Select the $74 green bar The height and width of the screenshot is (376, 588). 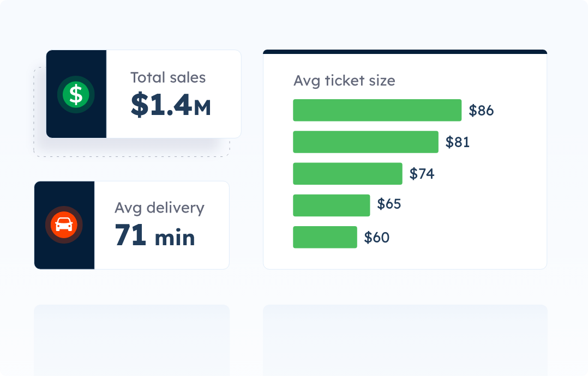click(x=347, y=174)
